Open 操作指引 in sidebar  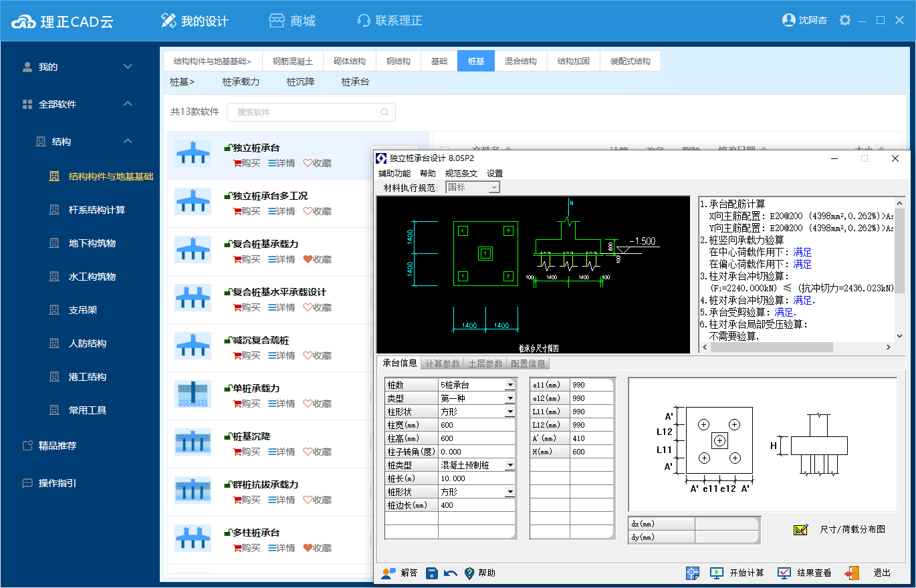(58, 483)
